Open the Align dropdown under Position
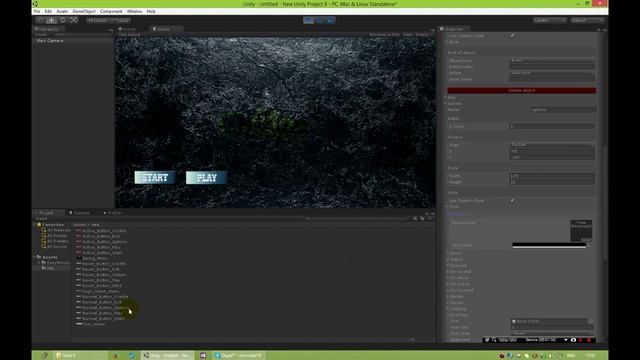 point(552,145)
